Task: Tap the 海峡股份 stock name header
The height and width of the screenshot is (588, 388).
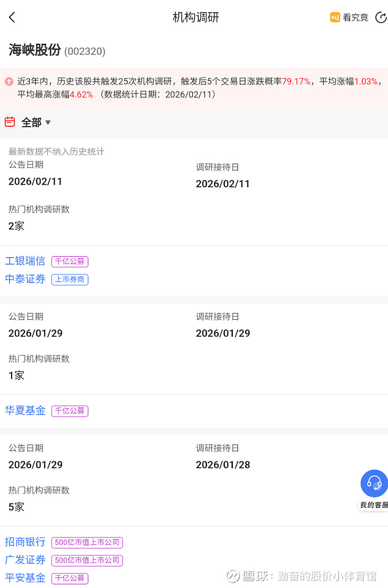Action: coord(35,50)
